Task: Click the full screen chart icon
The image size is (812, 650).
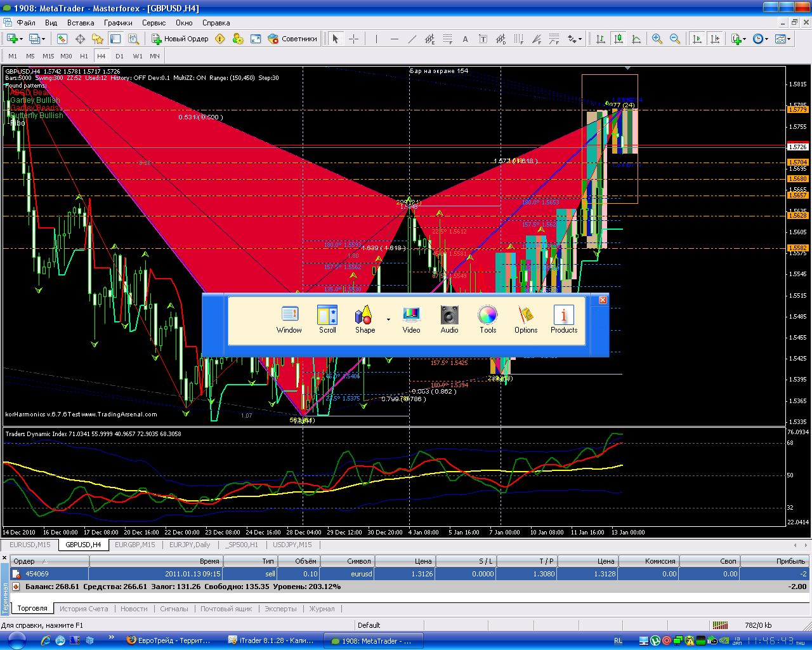Action: pos(256,39)
